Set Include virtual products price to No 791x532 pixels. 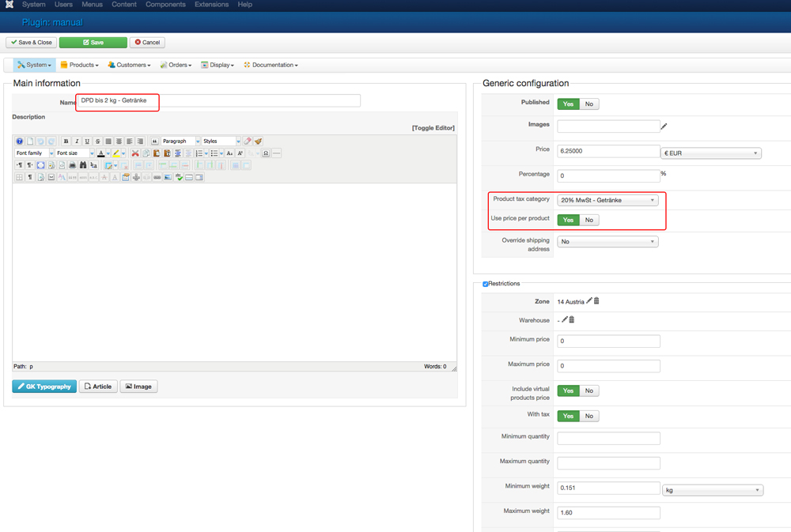point(589,391)
